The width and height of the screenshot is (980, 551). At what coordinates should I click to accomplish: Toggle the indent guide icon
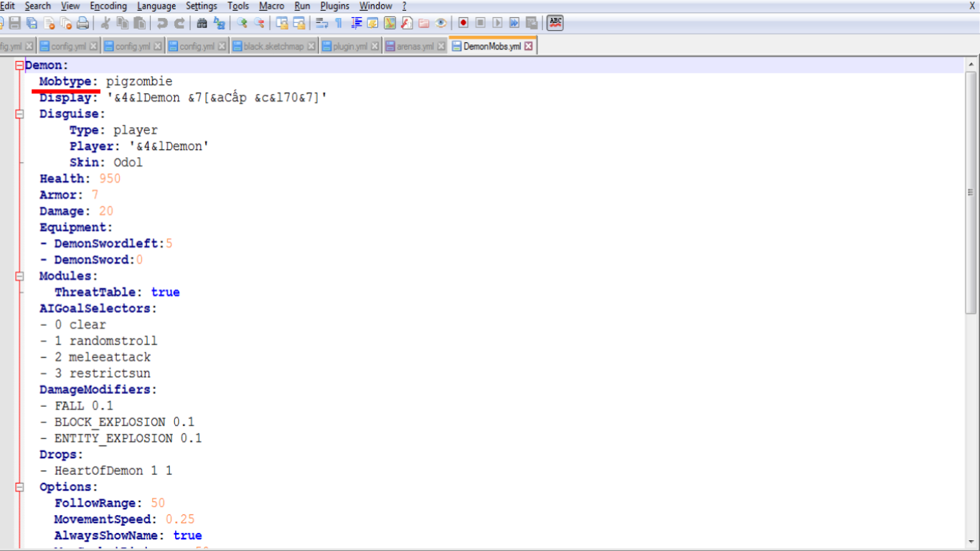coord(356,23)
